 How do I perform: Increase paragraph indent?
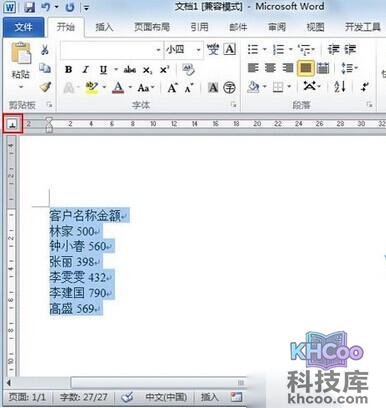click(x=350, y=49)
